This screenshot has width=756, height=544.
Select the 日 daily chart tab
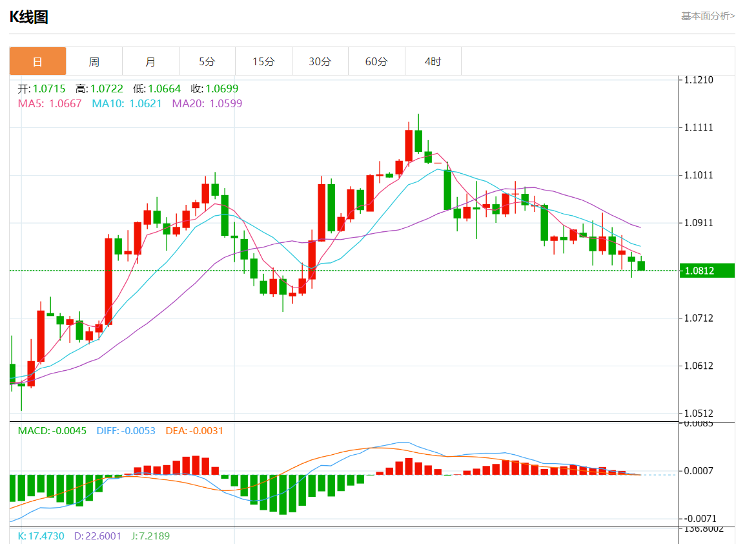point(37,61)
